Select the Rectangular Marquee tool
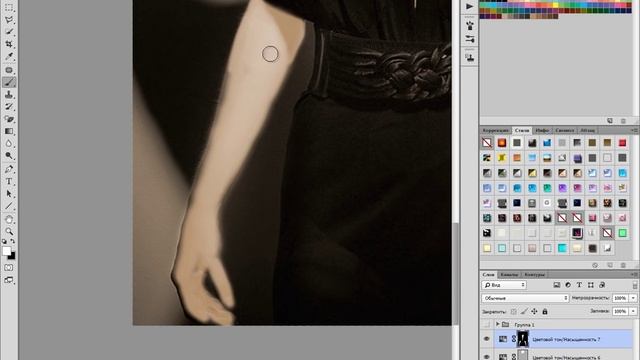 9,8
